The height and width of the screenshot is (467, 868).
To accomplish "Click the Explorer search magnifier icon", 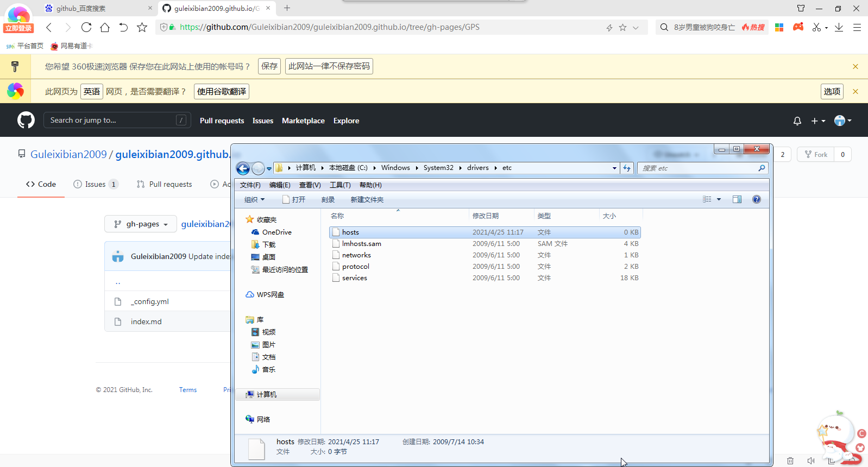I will pos(762,168).
